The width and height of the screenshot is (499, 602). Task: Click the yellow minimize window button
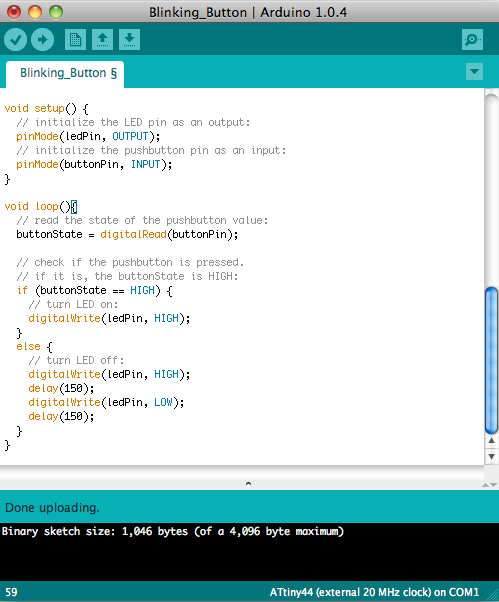pyautogui.click(x=35, y=12)
